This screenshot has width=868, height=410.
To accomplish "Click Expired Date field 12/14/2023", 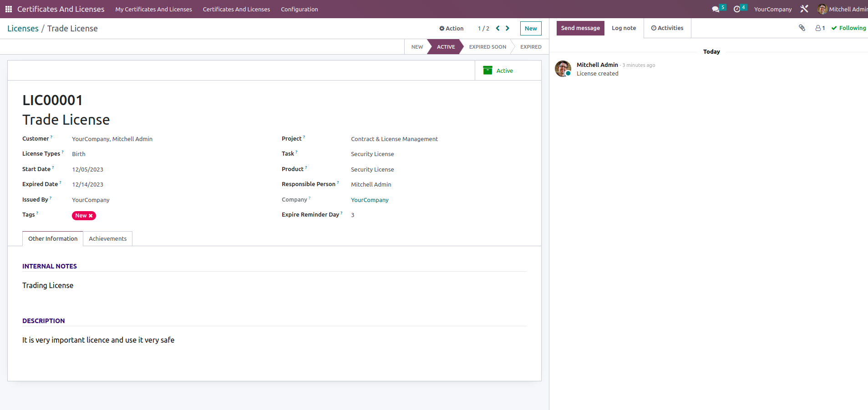I will [x=87, y=185].
